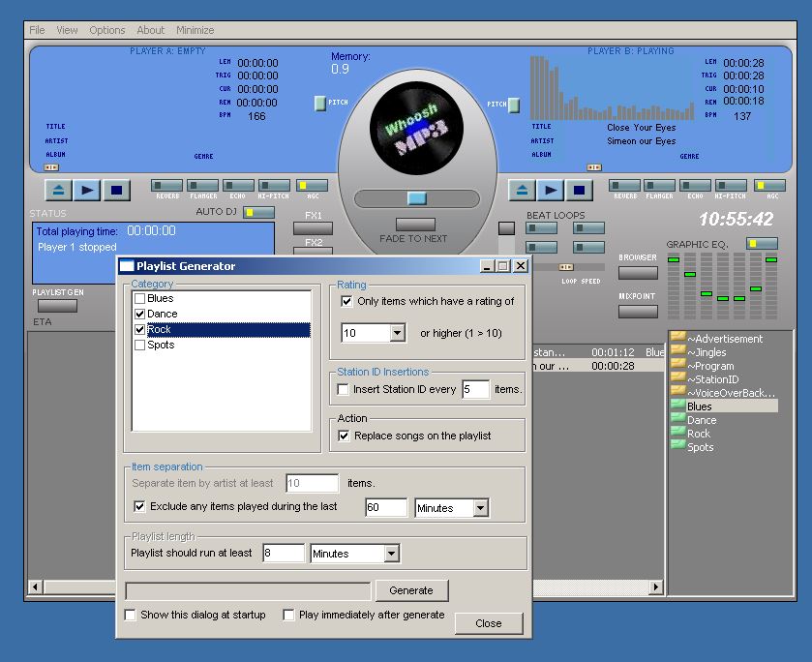Open the ~Jingles folder
This screenshot has width=812, height=662.
(699, 352)
